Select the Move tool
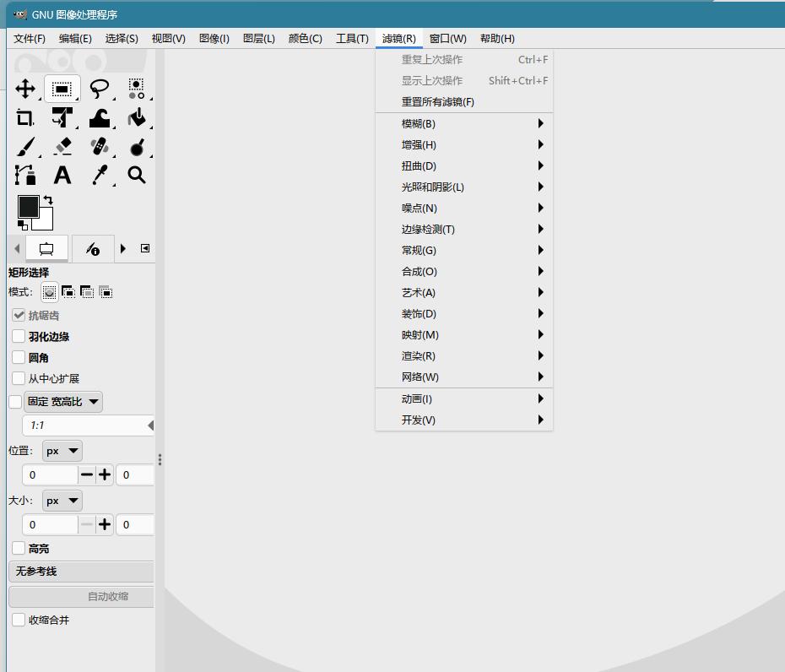This screenshot has height=672, width=785. click(24, 88)
